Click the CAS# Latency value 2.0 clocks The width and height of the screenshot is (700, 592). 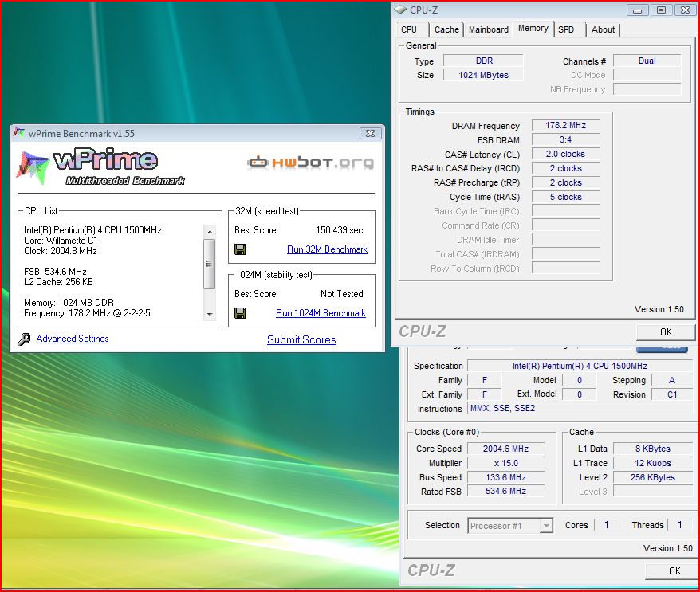[x=565, y=154]
